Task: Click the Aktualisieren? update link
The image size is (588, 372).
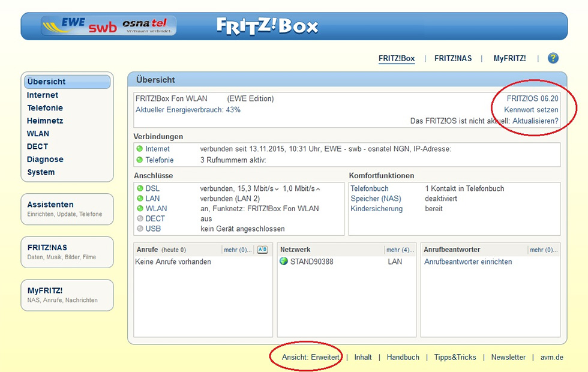Action: pos(535,121)
